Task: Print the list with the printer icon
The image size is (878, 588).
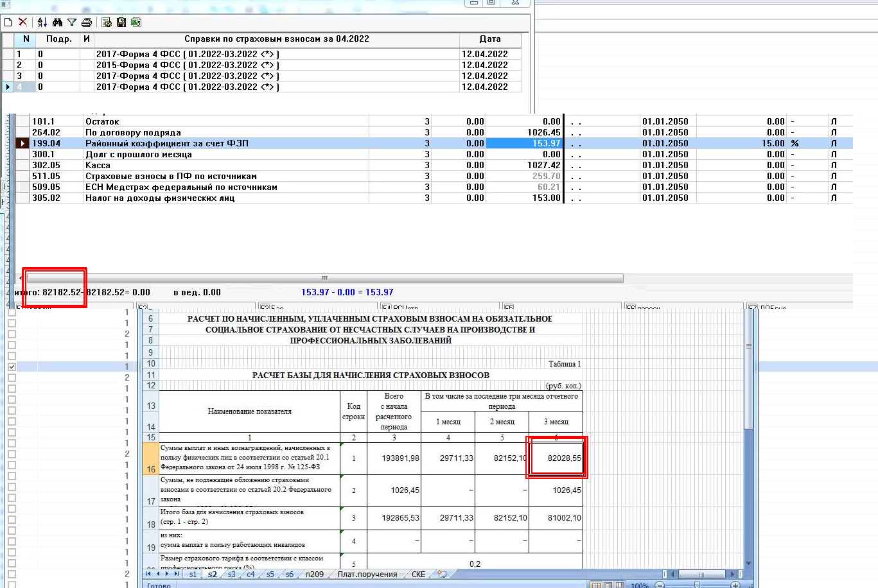Action: (x=87, y=22)
